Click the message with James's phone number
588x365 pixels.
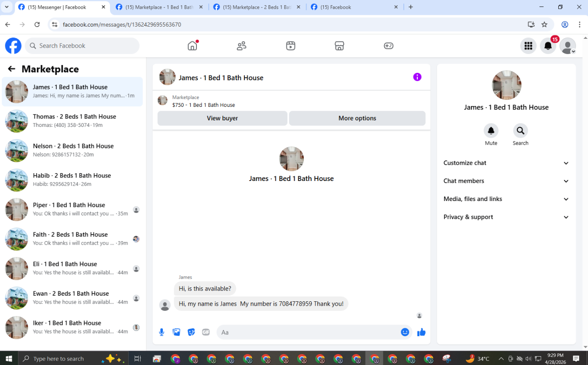click(x=261, y=304)
